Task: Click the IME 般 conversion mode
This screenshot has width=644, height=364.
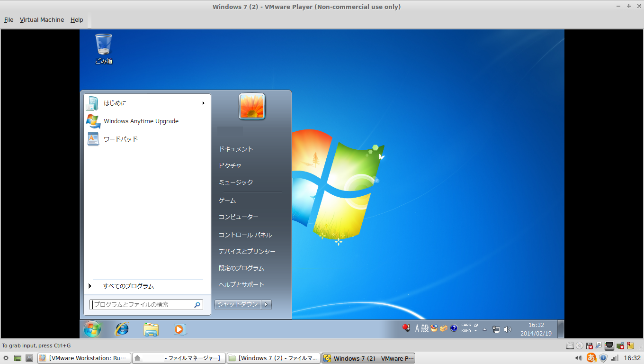Action: pyautogui.click(x=425, y=328)
